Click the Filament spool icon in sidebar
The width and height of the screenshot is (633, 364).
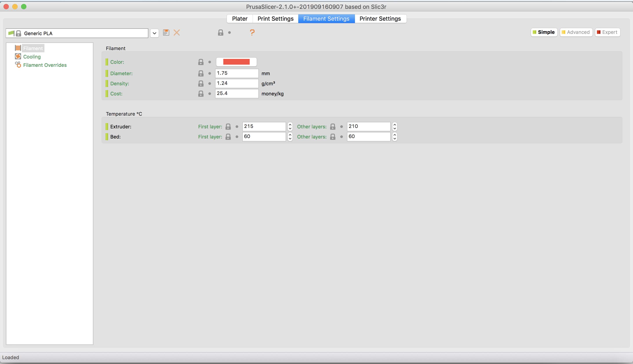18,48
